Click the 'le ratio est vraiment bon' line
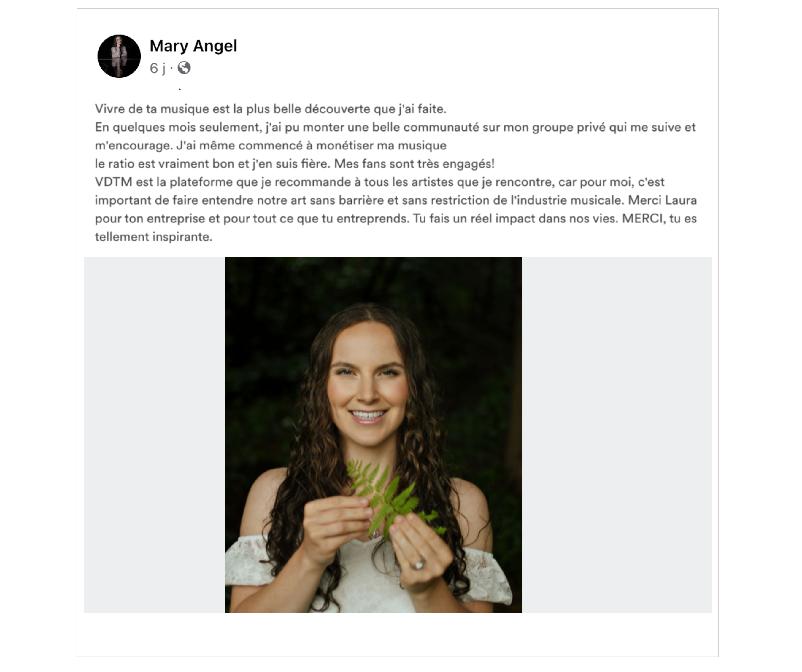 [294, 164]
